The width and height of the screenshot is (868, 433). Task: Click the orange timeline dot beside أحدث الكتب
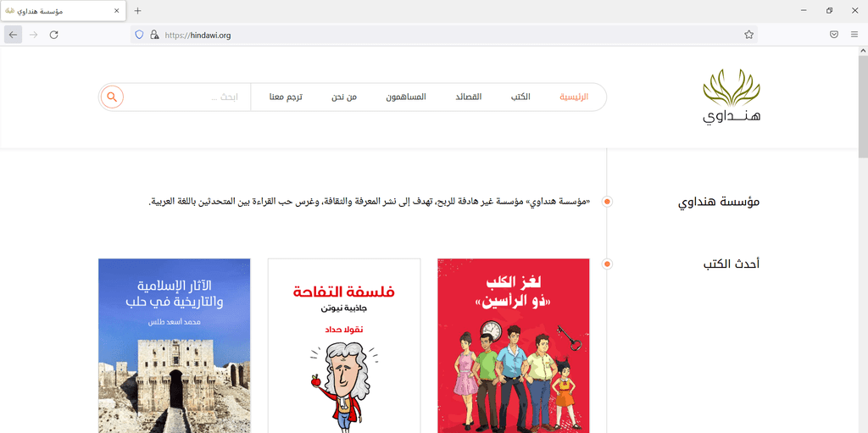[607, 264]
